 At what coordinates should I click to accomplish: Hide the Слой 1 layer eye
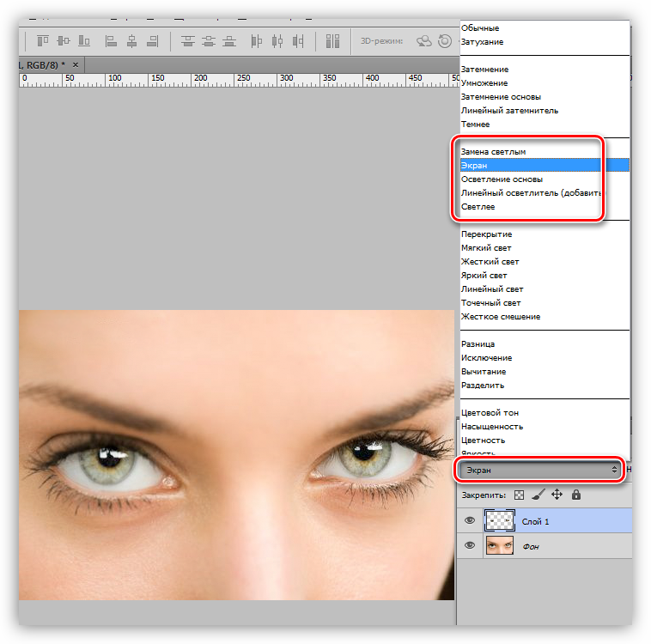pyautogui.click(x=470, y=520)
